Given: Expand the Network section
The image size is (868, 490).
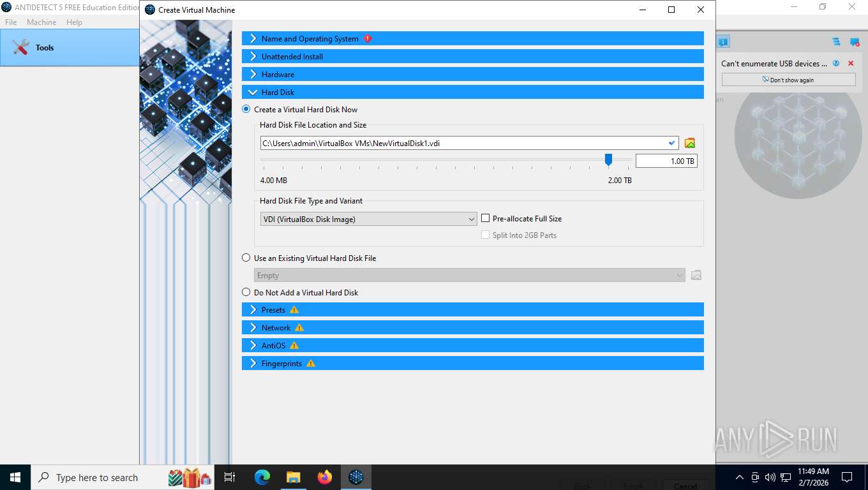Looking at the screenshot, I should click(472, 328).
